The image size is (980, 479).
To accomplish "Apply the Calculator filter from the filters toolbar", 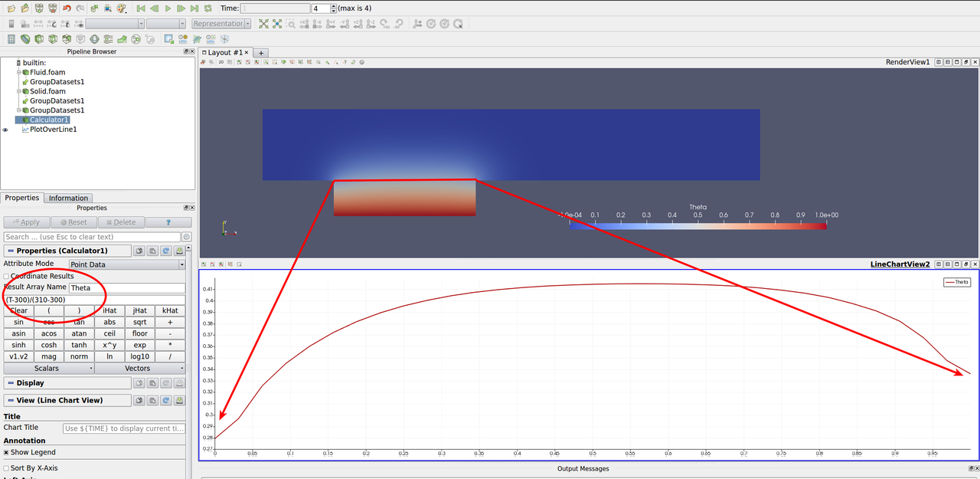I will click(11, 38).
